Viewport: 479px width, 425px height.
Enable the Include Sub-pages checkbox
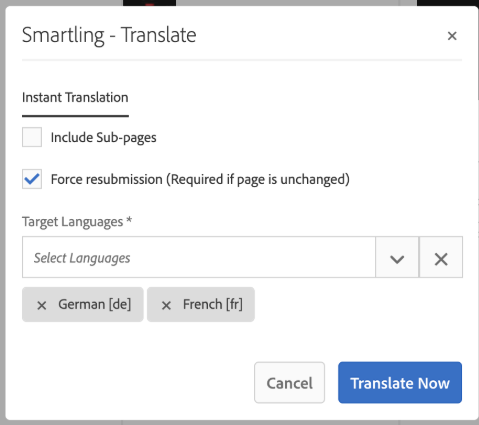click(32, 137)
